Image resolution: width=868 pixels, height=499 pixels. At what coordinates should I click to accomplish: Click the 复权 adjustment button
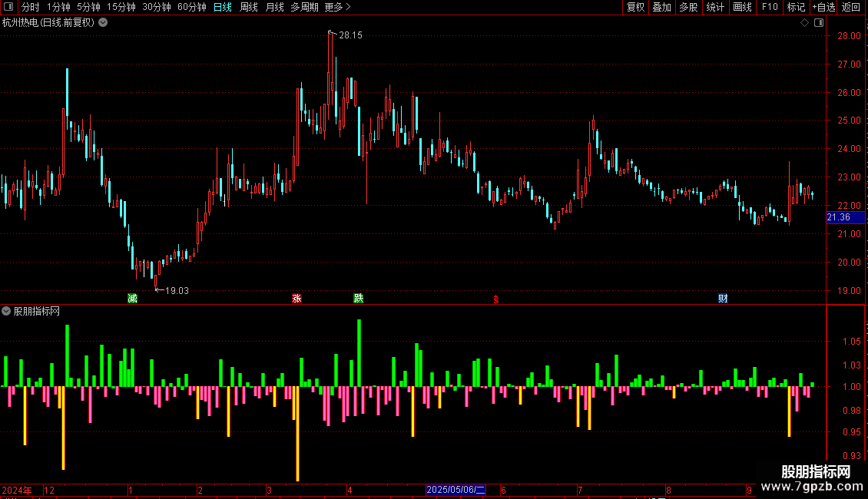(x=635, y=7)
